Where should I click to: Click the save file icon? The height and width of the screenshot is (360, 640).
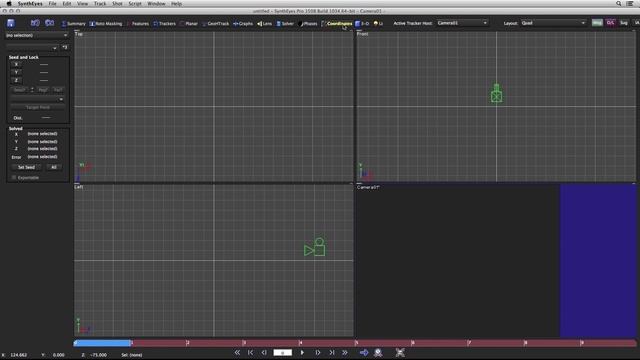pyautogui.click(x=11, y=23)
